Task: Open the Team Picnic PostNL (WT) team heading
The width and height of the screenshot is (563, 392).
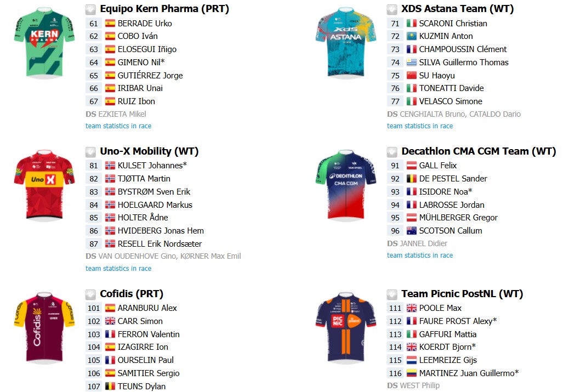Action: pyautogui.click(x=462, y=294)
